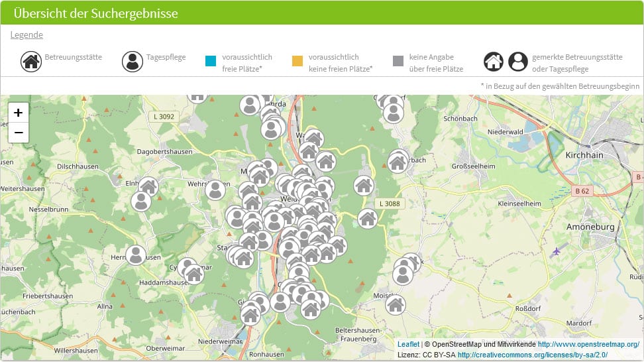The image size is (644, 362).
Task: Click the blue 'freie Plätze' color swatch
Action: [211, 62]
